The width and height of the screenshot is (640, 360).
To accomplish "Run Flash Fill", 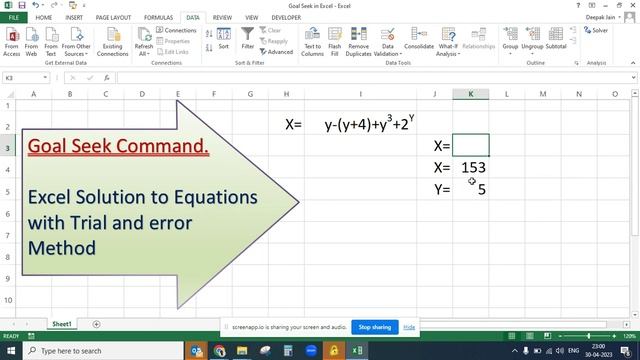I will (335, 42).
